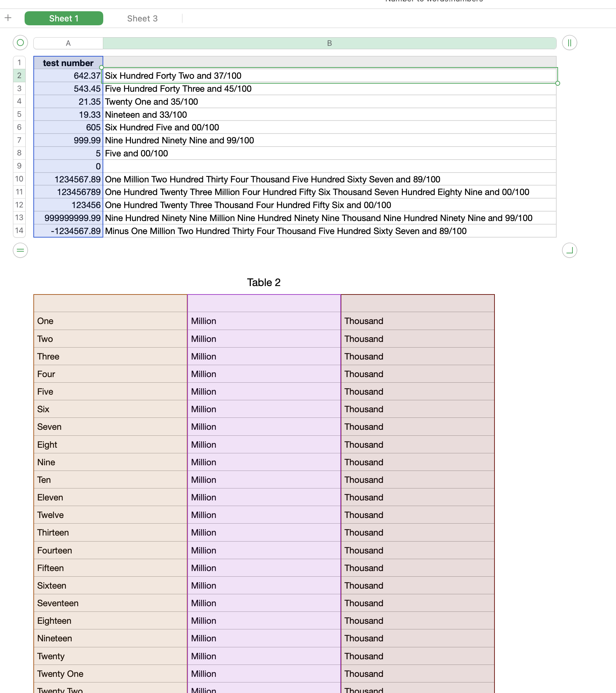
Task: Click the 'Table 2' title text
Action: click(264, 282)
